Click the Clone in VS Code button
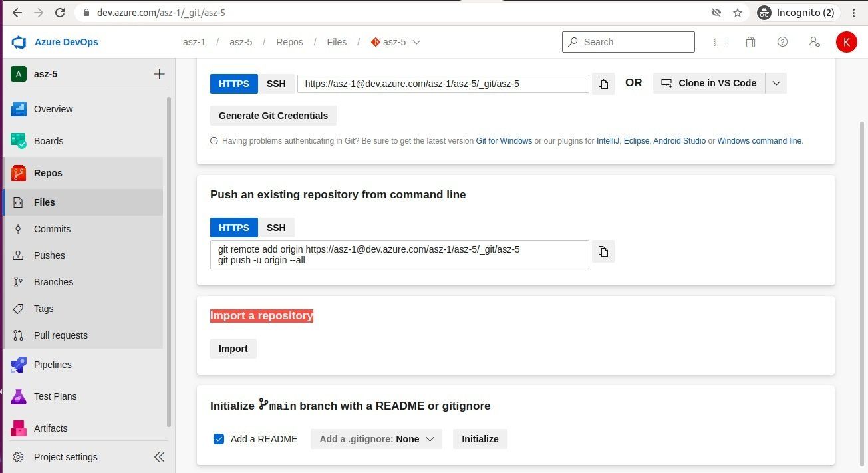 pyautogui.click(x=709, y=83)
